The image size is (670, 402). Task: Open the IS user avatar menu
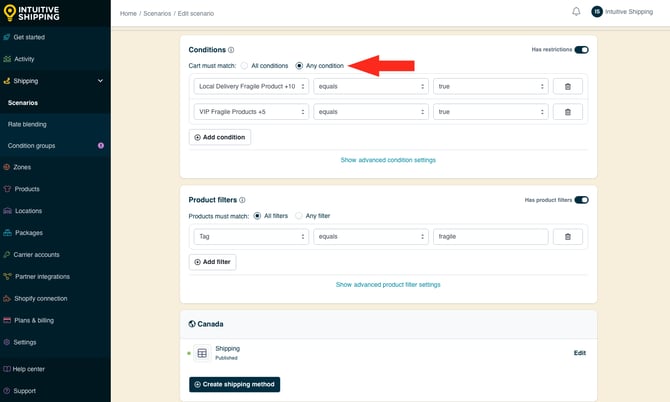597,12
